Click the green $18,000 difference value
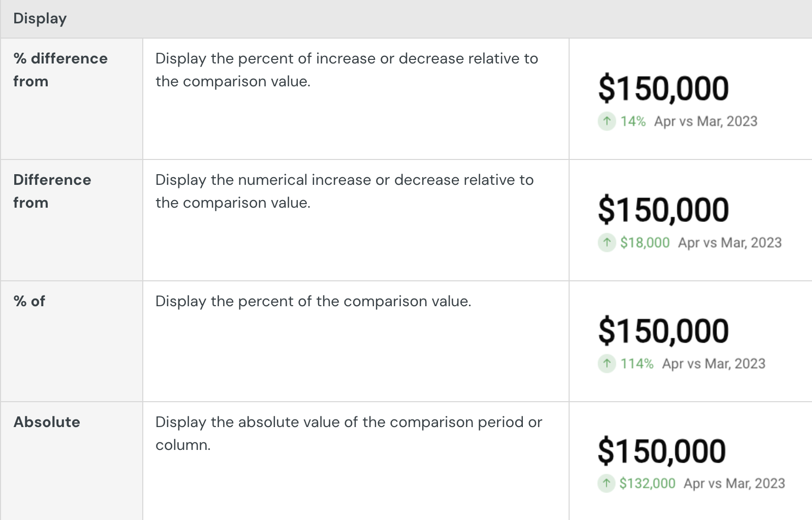This screenshot has height=520, width=812. (x=645, y=243)
